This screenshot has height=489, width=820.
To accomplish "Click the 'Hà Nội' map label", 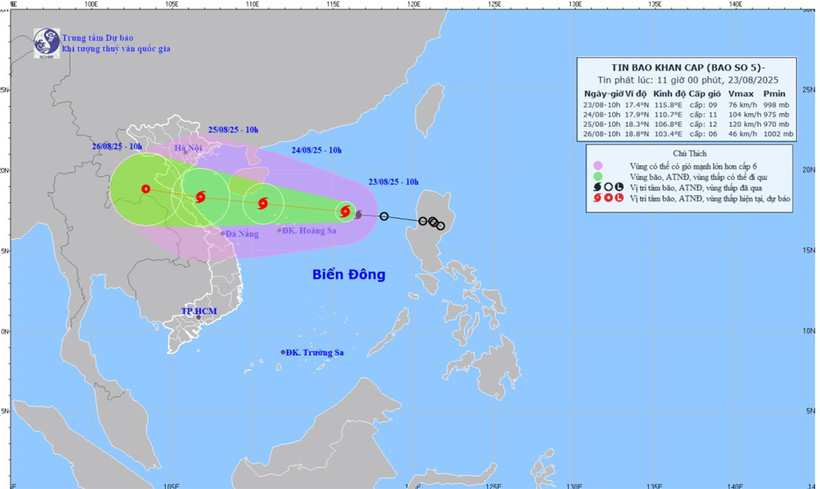I will (x=188, y=148).
